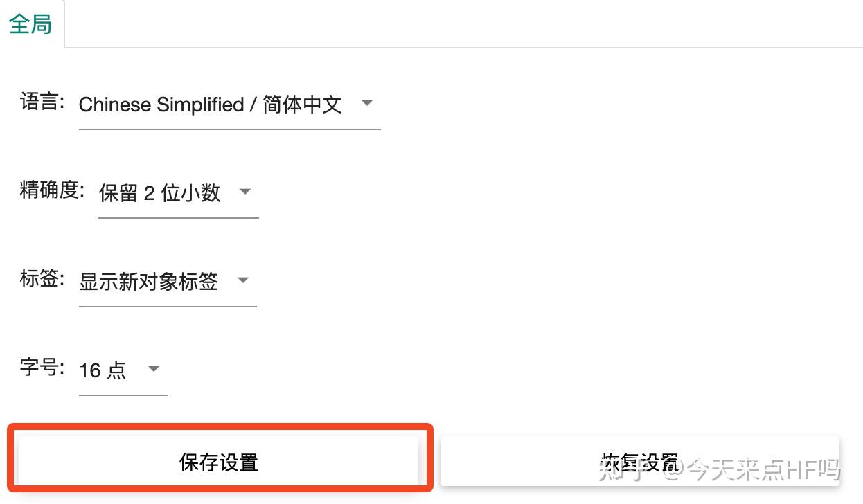Click the arrow next to 简体中文
863x504 pixels.
pyautogui.click(x=367, y=104)
